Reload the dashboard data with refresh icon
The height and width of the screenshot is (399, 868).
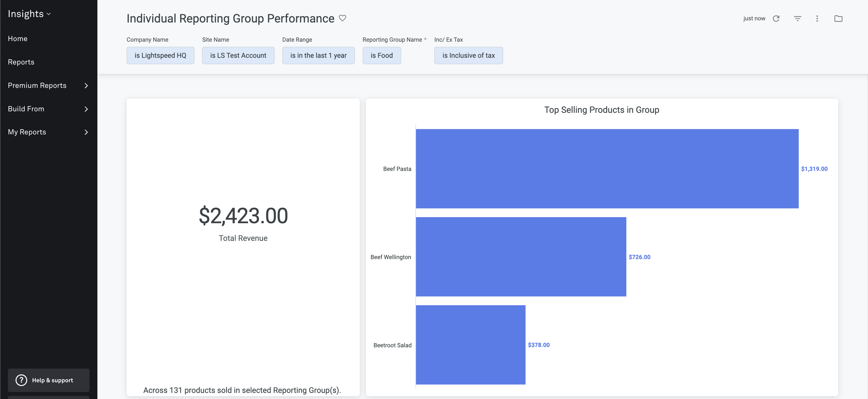point(776,19)
